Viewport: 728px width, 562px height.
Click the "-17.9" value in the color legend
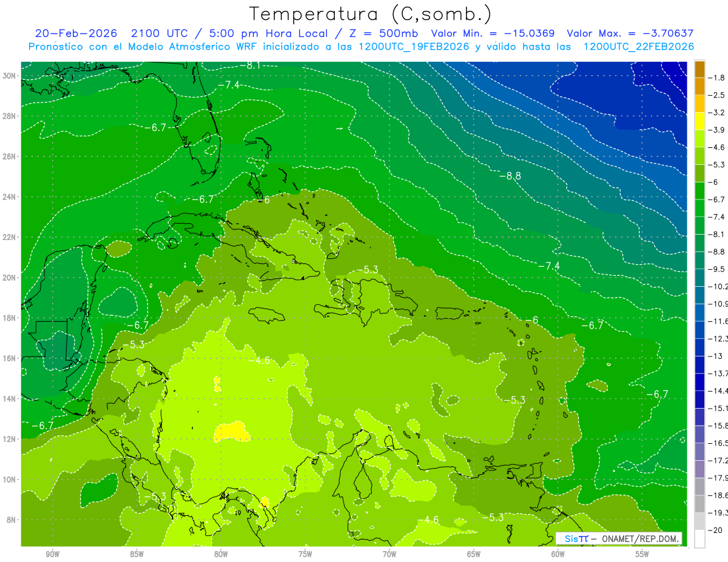pyautogui.click(x=718, y=478)
